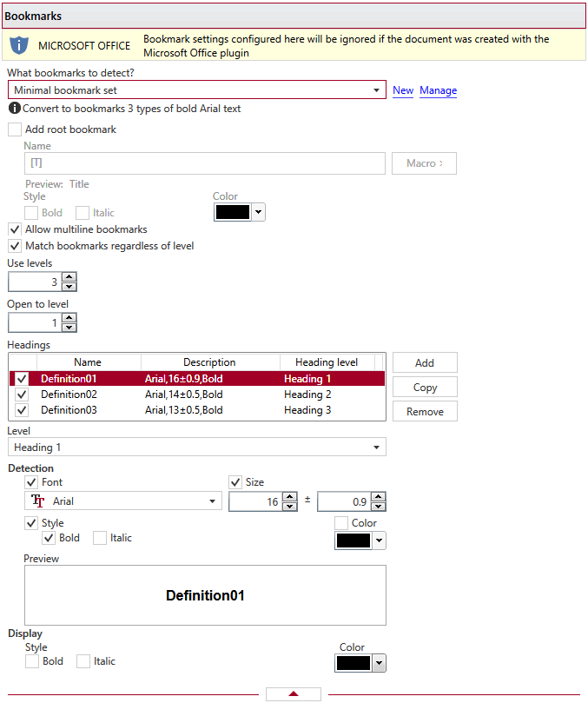This screenshot has height=703, width=588.
Task: Toggle the Detection Style checkbox
Action: click(31, 523)
